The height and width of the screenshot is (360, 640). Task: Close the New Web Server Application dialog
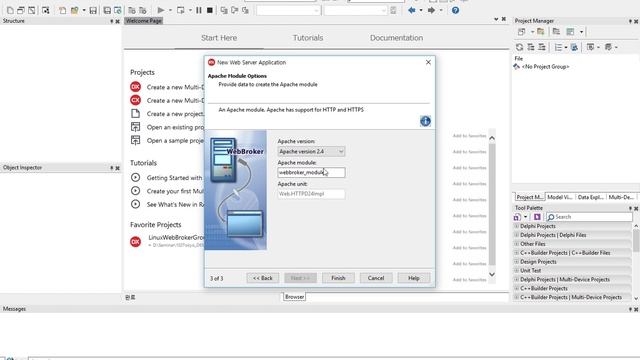[428, 62]
